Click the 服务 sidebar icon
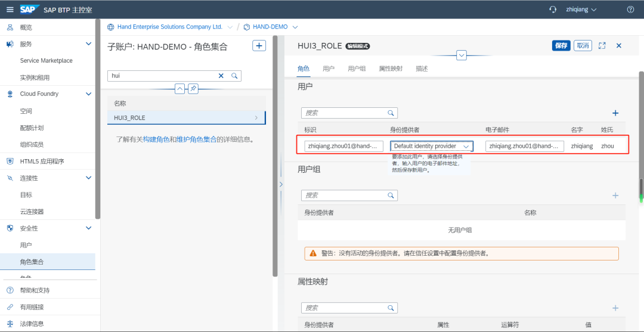This screenshot has height=332, width=644. pos(10,44)
